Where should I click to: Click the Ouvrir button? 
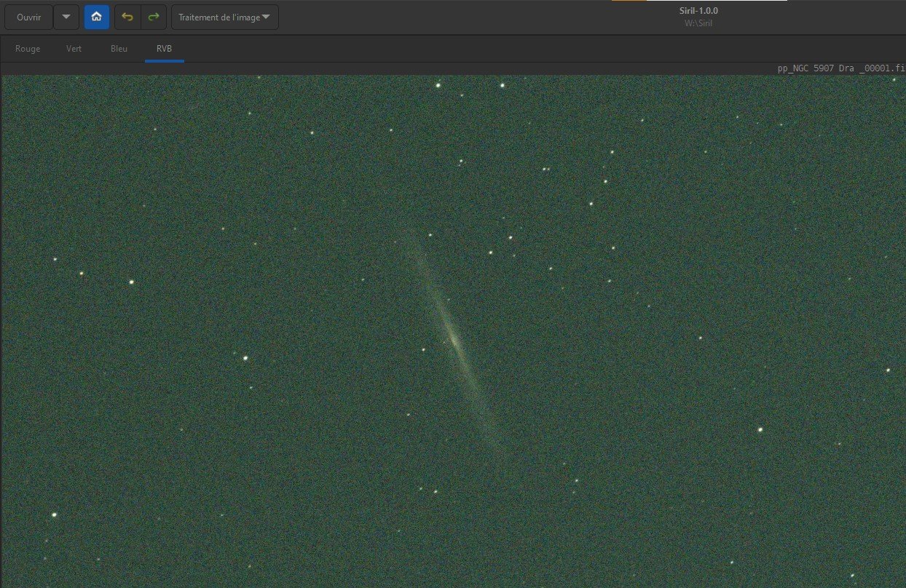pyautogui.click(x=28, y=17)
